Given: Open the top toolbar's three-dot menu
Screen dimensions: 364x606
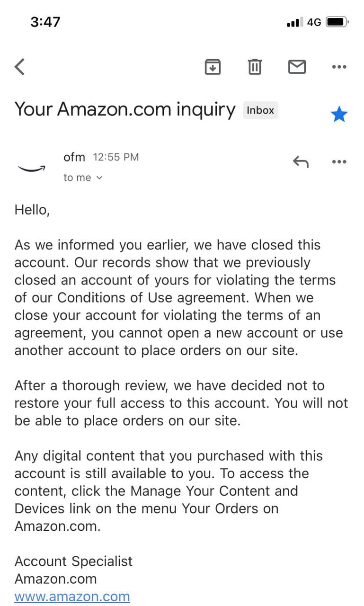Looking at the screenshot, I should 339,67.
